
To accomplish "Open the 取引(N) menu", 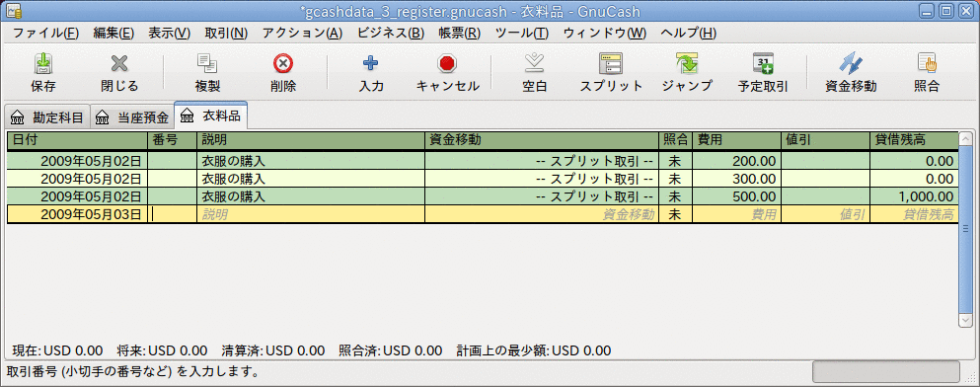I will (x=226, y=34).
